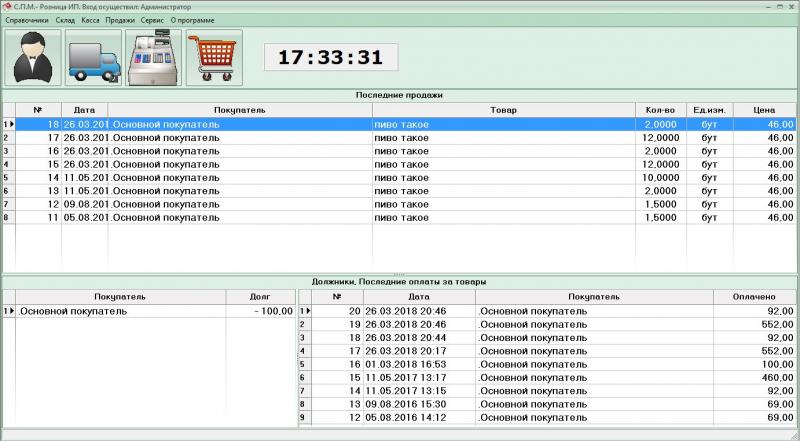Click the Последние продажи panel title
This screenshot has width=800, height=441.
(x=399, y=95)
